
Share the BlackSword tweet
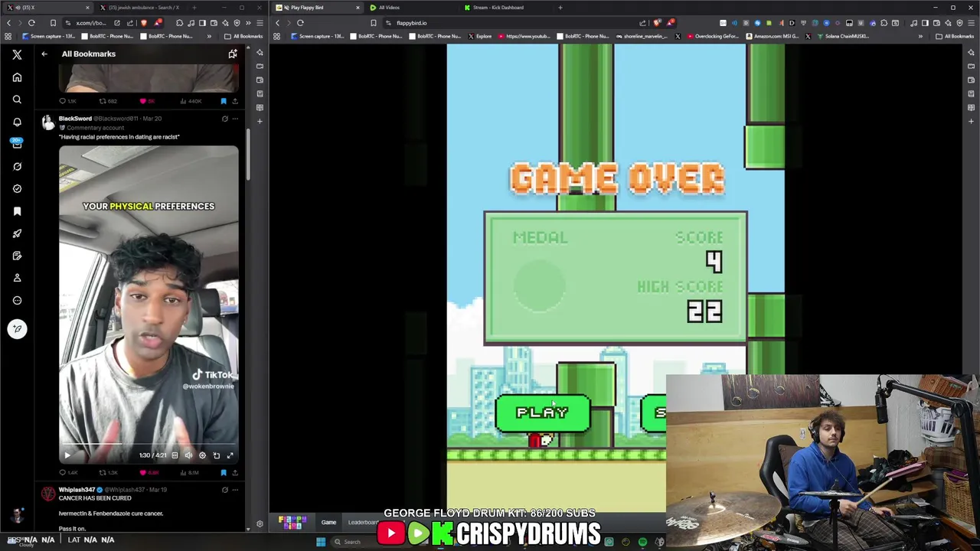coord(235,473)
